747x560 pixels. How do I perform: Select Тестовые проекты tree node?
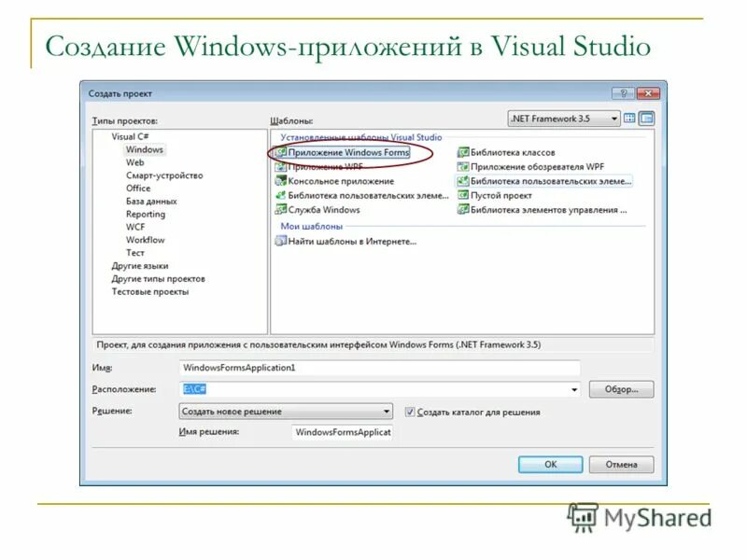click(150, 291)
